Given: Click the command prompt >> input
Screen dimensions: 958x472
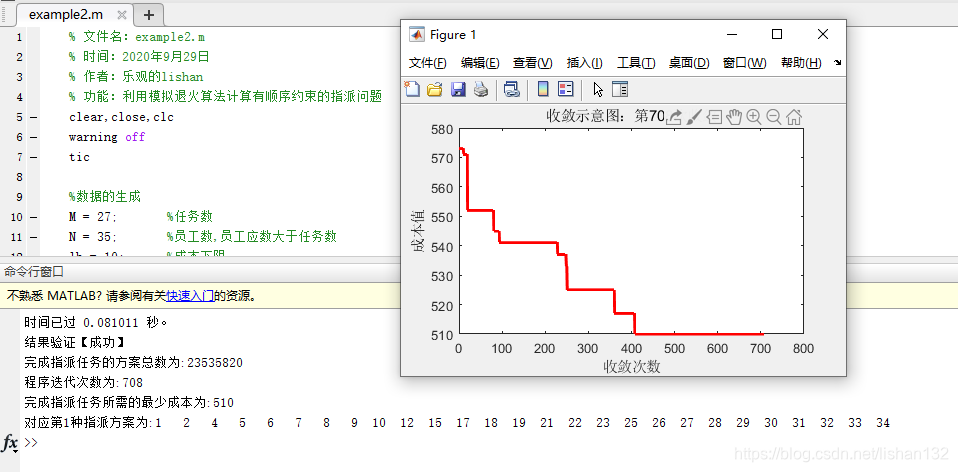Looking at the screenshot, I should click(31, 444).
